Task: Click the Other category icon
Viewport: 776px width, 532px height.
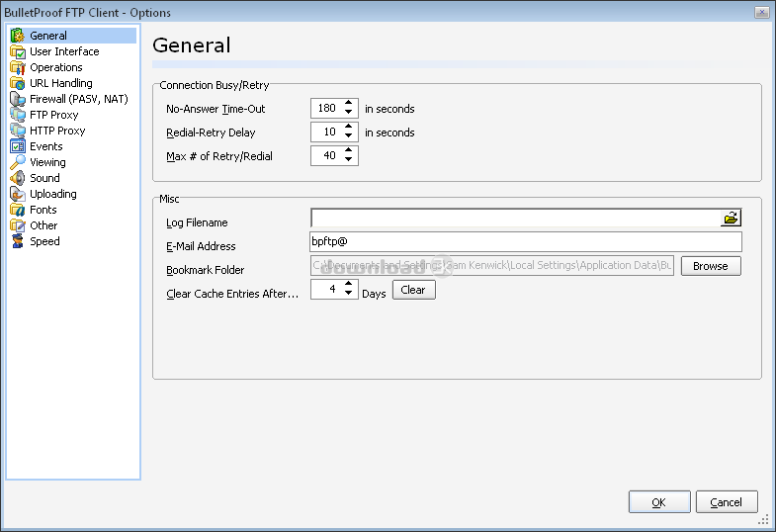Action: 18,225
